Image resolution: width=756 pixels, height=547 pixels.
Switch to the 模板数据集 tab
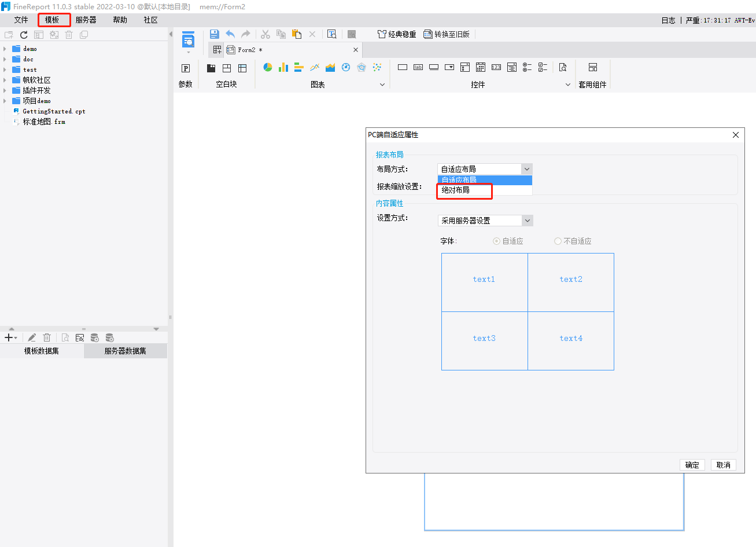click(42, 351)
